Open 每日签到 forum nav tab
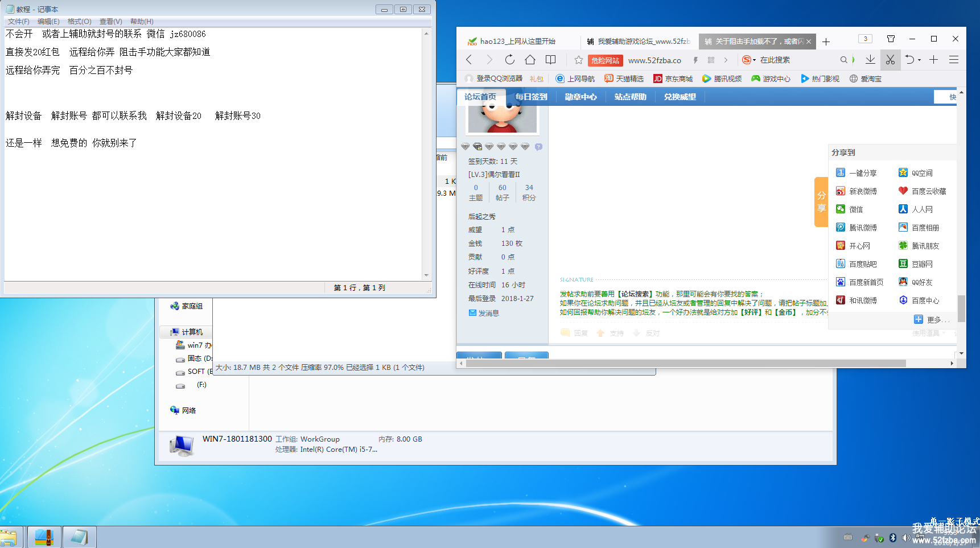The height and width of the screenshot is (548, 980). [531, 97]
